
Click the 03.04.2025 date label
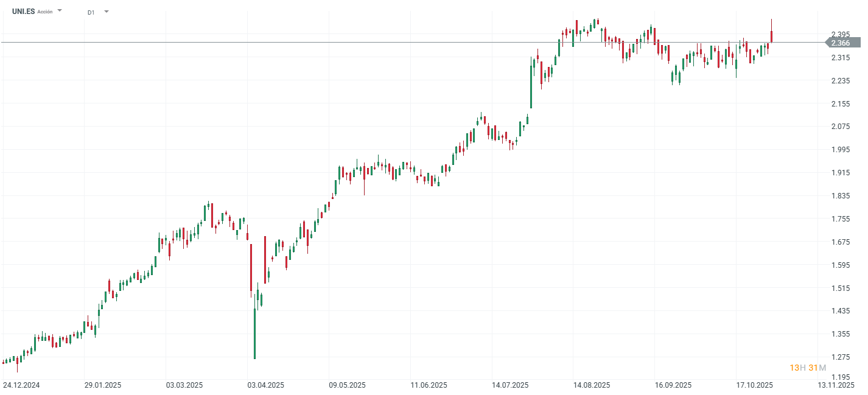pyautogui.click(x=265, y=385)
